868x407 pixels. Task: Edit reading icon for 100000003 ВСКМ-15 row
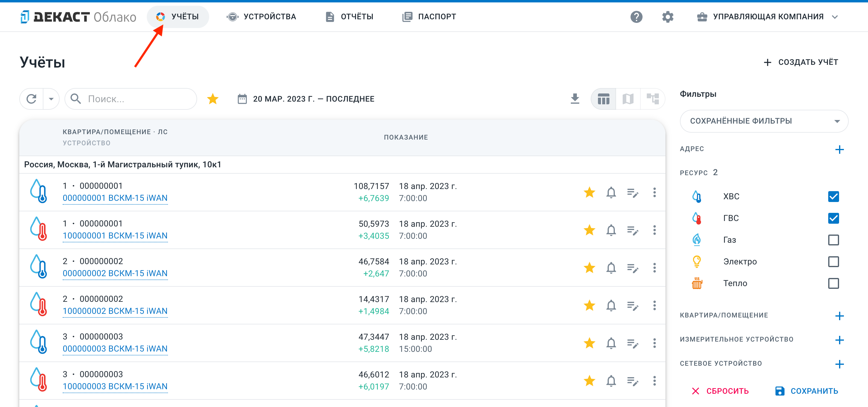(633, 381)
